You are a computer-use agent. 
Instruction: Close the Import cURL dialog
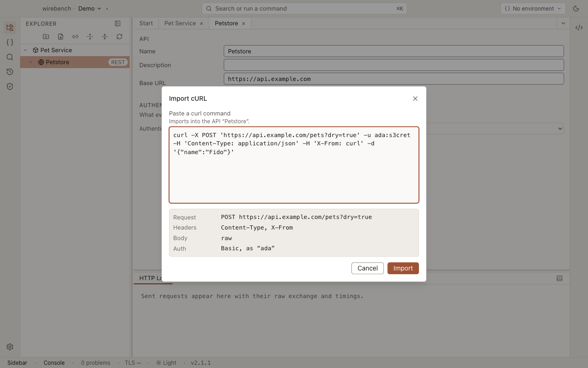(415, 98)
